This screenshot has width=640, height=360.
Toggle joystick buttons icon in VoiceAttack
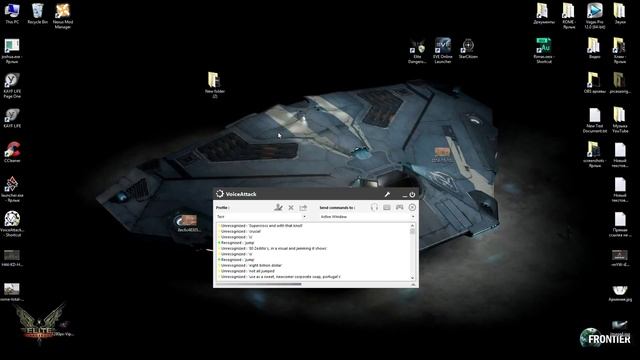click(400, 207)
